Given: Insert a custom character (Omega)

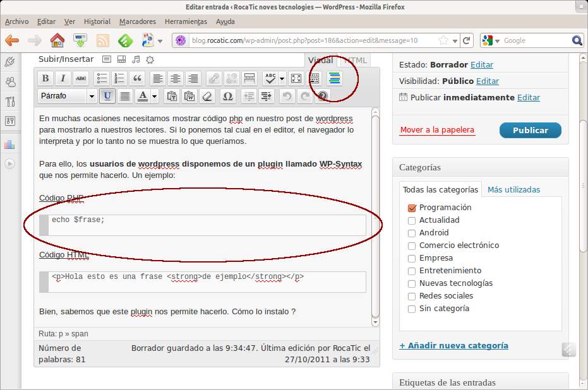Looking at the screenshot, I should (x=228, y=97).
